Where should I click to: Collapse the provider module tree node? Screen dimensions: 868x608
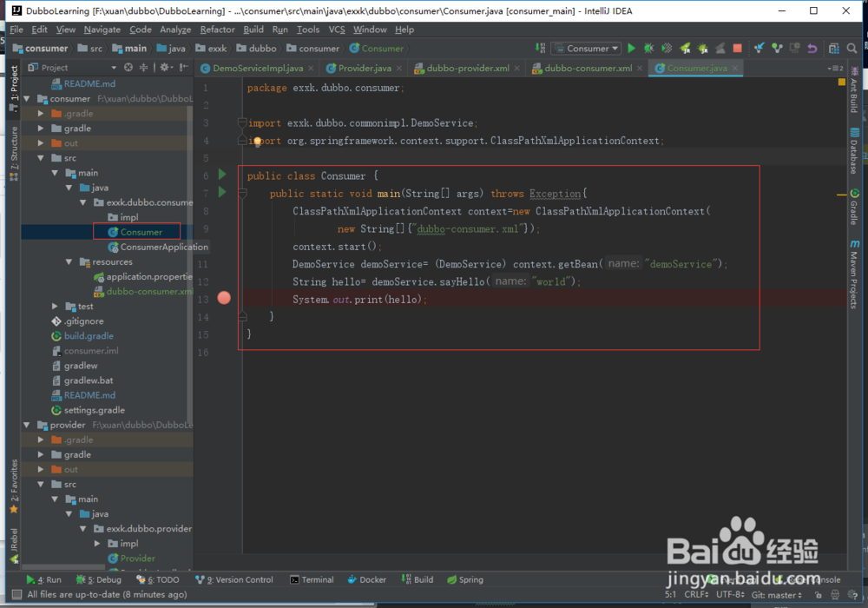[x=27, y=425]
